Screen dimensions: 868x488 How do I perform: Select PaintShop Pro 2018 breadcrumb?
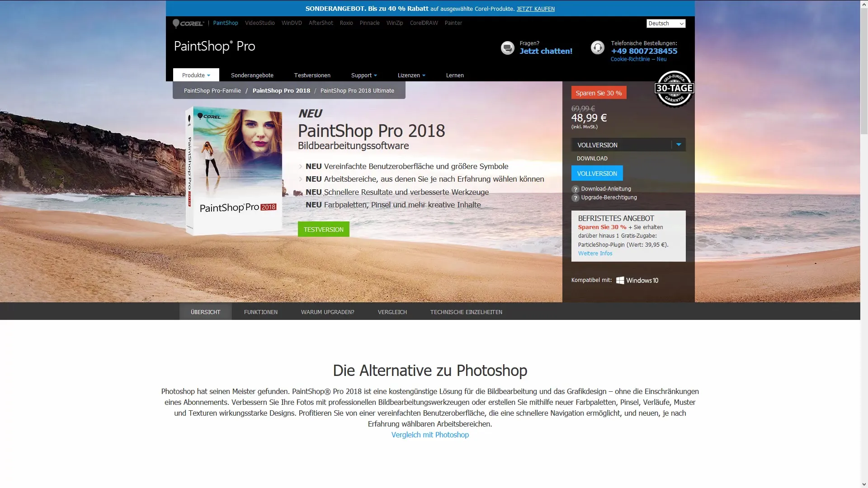tap(281, 91)
